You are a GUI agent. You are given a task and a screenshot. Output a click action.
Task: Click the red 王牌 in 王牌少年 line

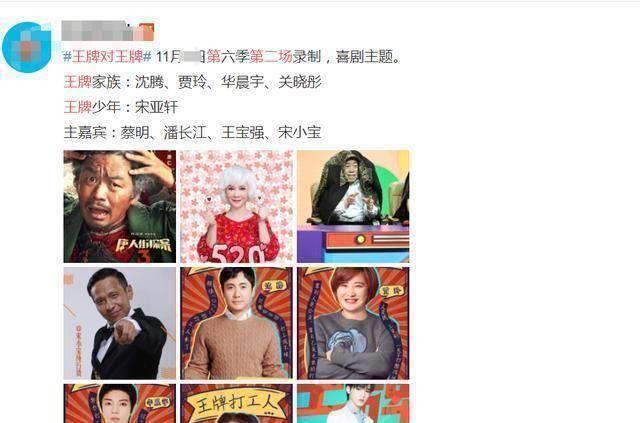pyautogui.click(x=78, y=107)
